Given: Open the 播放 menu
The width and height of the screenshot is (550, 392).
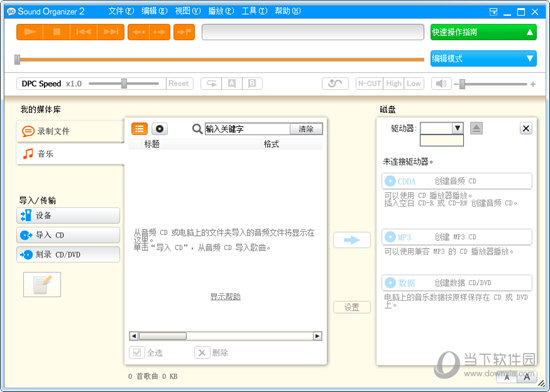Looking at the screenshot, I should [221, 11].
